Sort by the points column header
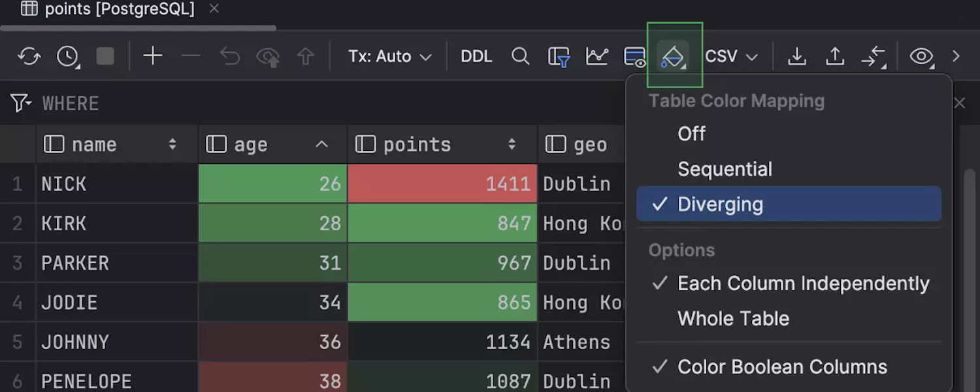The width and height of the screenshot is (980, 392). pos(417,144)
